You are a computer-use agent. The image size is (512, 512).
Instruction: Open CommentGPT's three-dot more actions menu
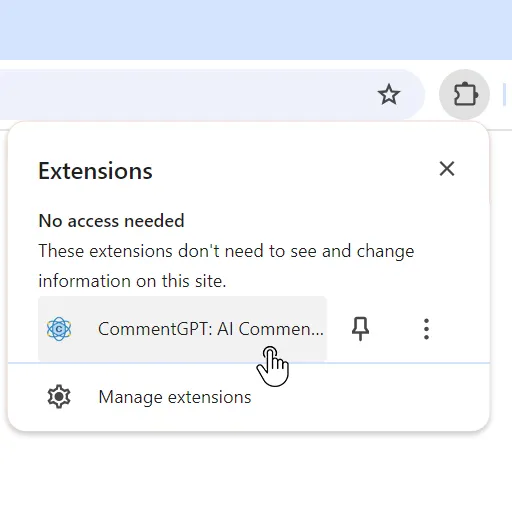pos(426,329)
